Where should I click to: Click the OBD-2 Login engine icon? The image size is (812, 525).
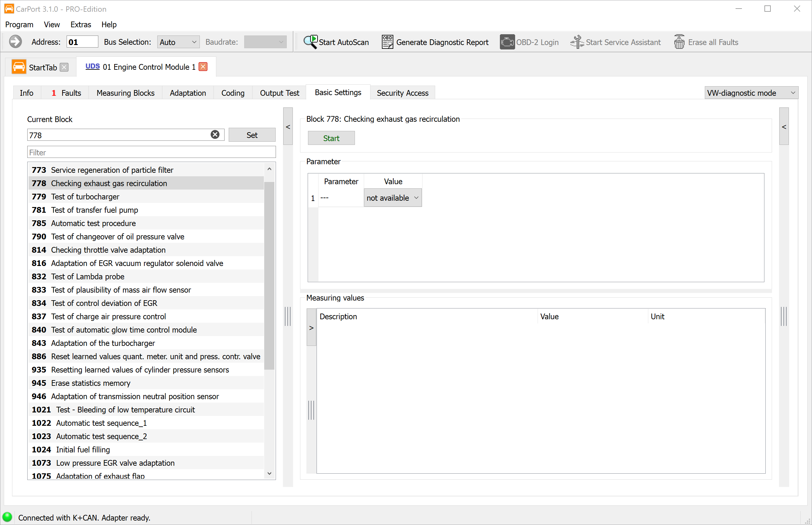(x=507, y=42)
